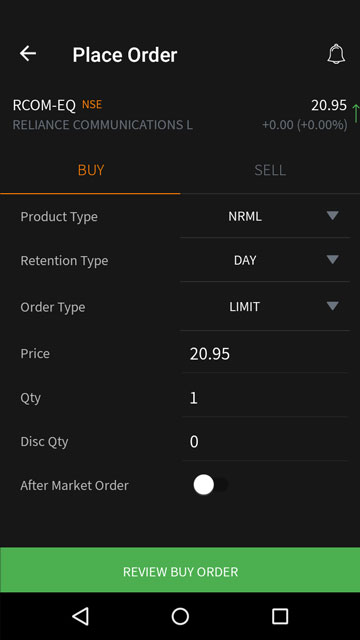Tap the Android back triangle button
This screenshot has height=640, width=360.
point(80,616)
